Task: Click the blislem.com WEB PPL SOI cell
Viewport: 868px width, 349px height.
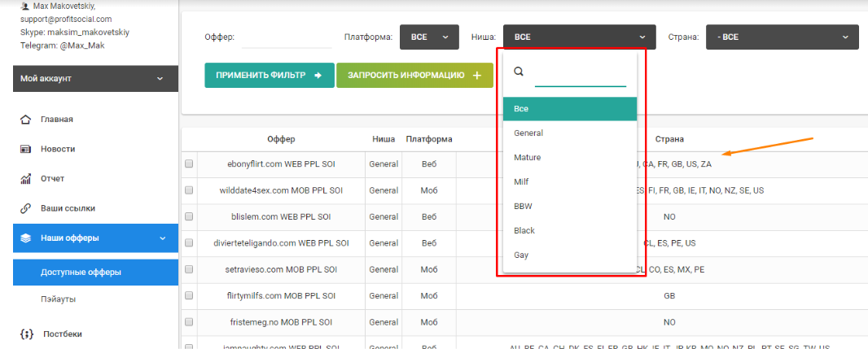Action: click(281, 217)
